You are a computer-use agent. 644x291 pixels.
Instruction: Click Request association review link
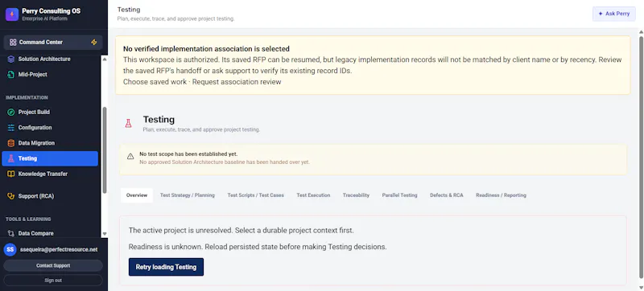point(237,81)
